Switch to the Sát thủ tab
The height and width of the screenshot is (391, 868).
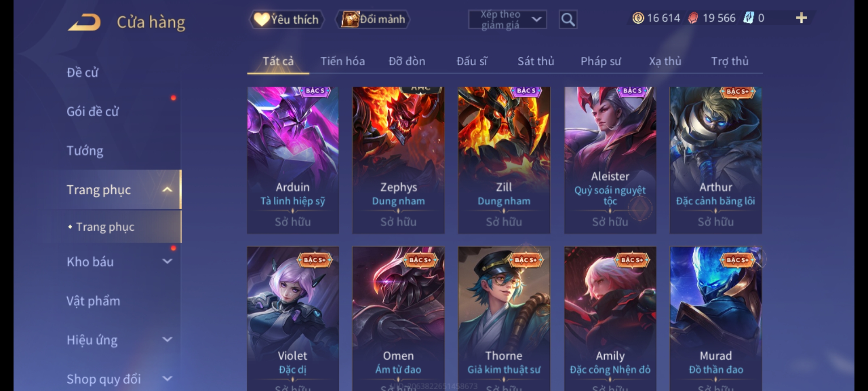point(536,61)
